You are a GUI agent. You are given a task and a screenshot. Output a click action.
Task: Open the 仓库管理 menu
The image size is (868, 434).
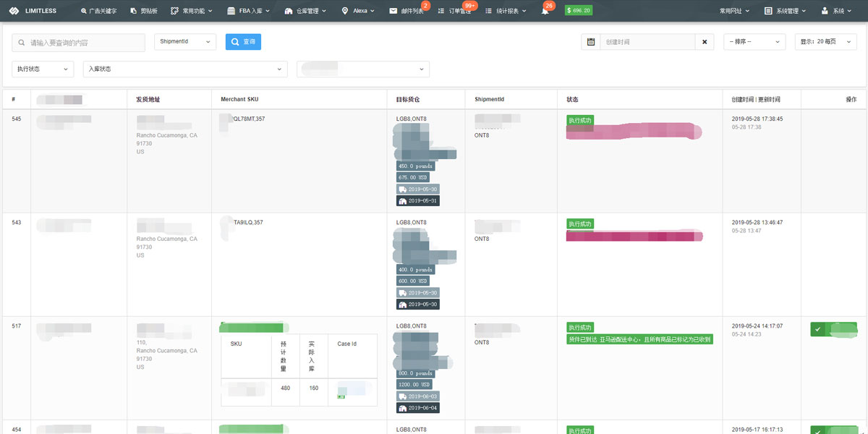pyautogui.click(x=305, y=11)
